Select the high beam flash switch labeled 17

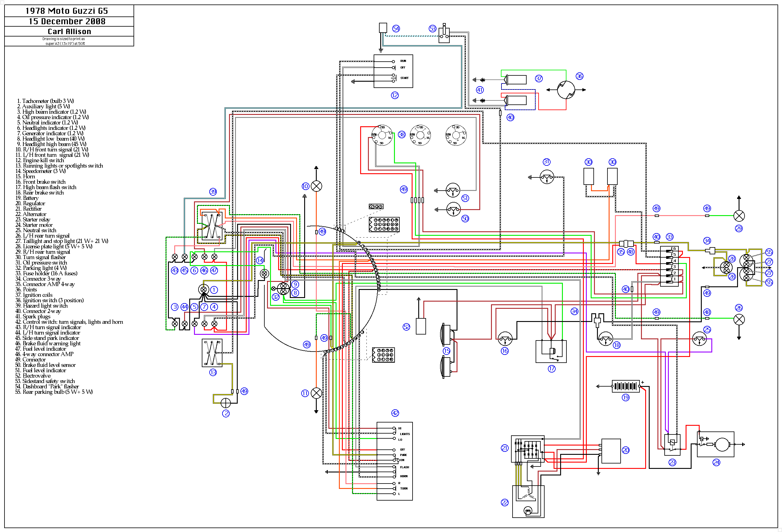pyautogui.click(x=551, y=351)
